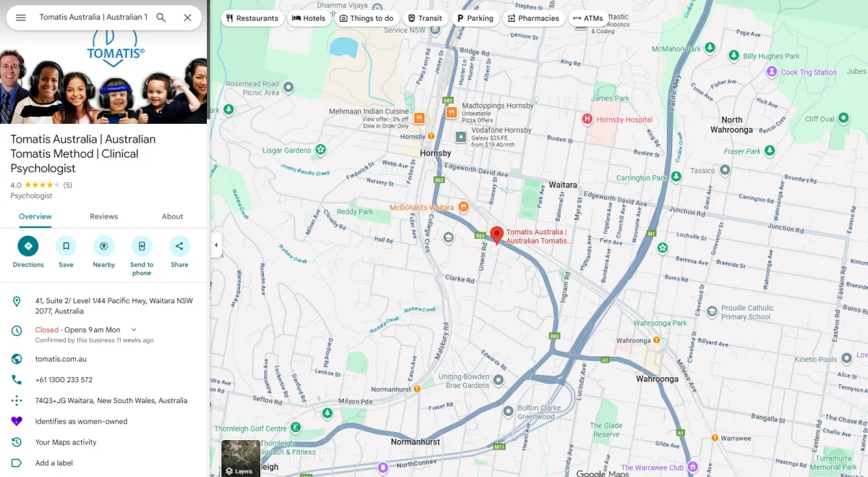Viewport: 868px width, 477px height.
Task: Click Madtoppings Hornsby marker
Action: click(x=451, y=112)
